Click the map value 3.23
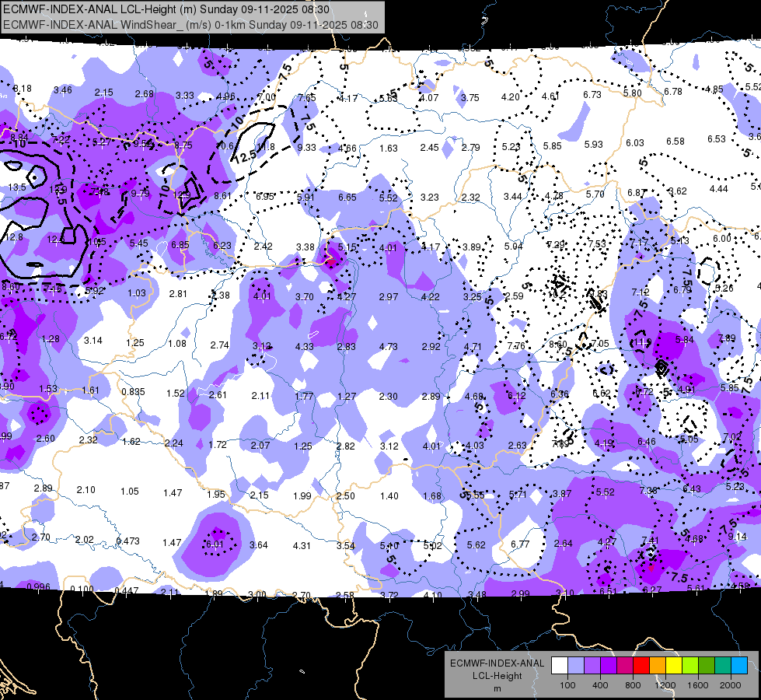 430,198
